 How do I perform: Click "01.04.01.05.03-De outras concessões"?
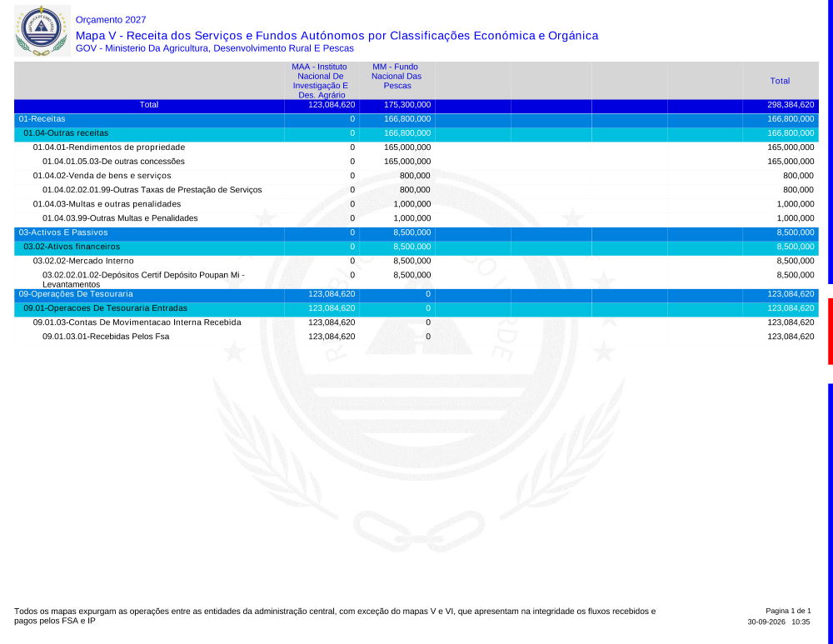click(x=113, y=162)
